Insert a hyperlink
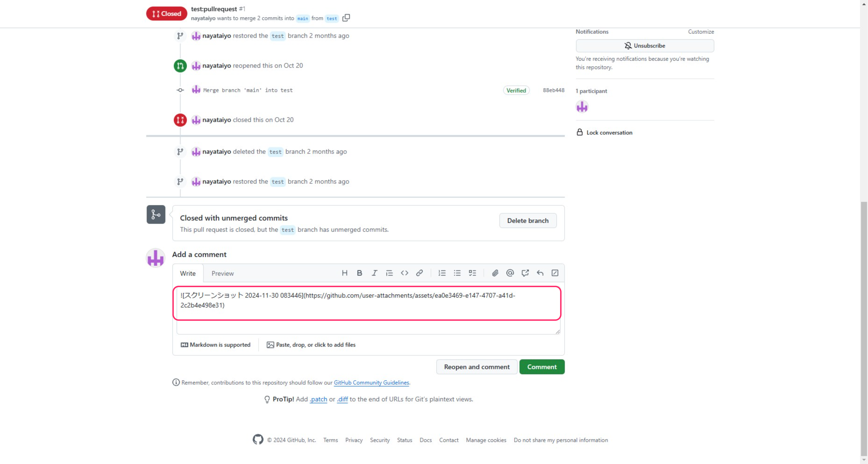The image size is (868, 464). [420, 273]
